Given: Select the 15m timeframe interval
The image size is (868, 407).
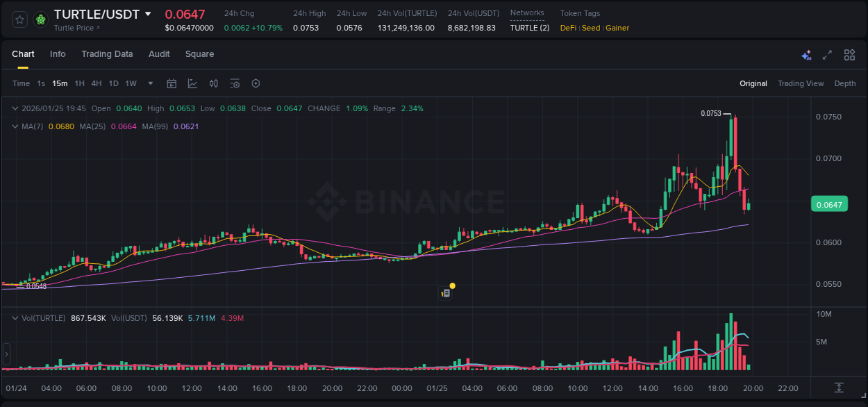Looking at the screenshot, I should pos(60,83).
